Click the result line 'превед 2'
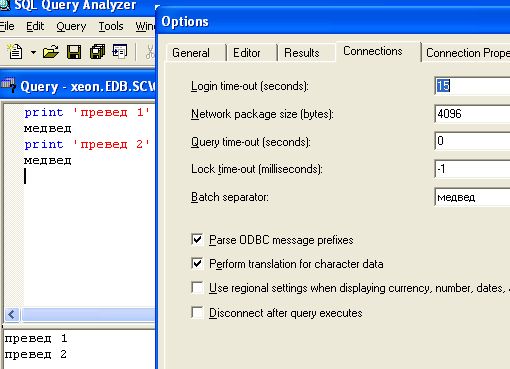 click(36, 354)
